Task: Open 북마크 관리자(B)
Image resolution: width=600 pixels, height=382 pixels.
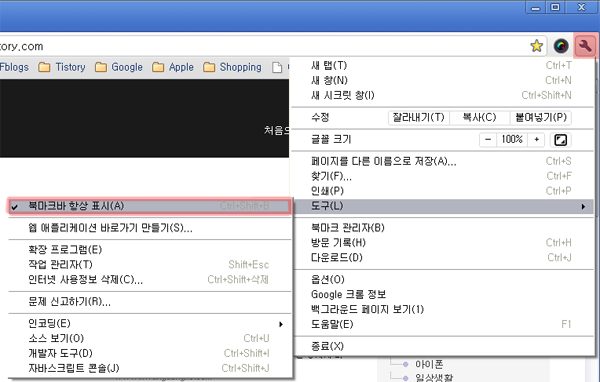Action: point(443,228)
